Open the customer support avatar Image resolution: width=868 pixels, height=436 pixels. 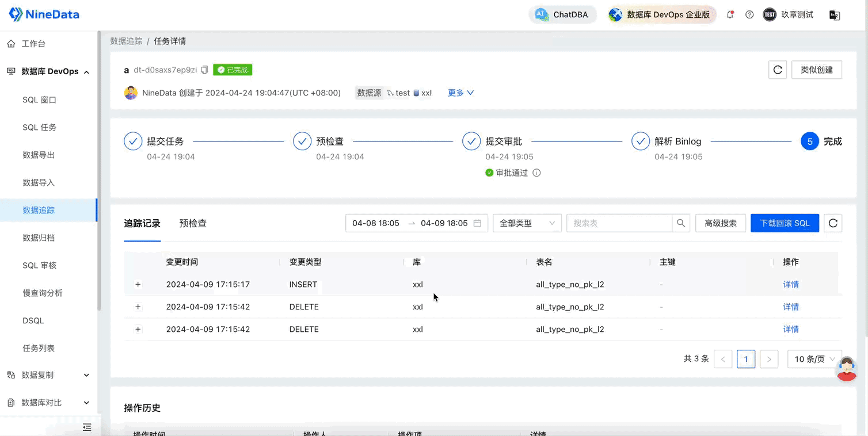pyautogui.click(x=846, y=369)
